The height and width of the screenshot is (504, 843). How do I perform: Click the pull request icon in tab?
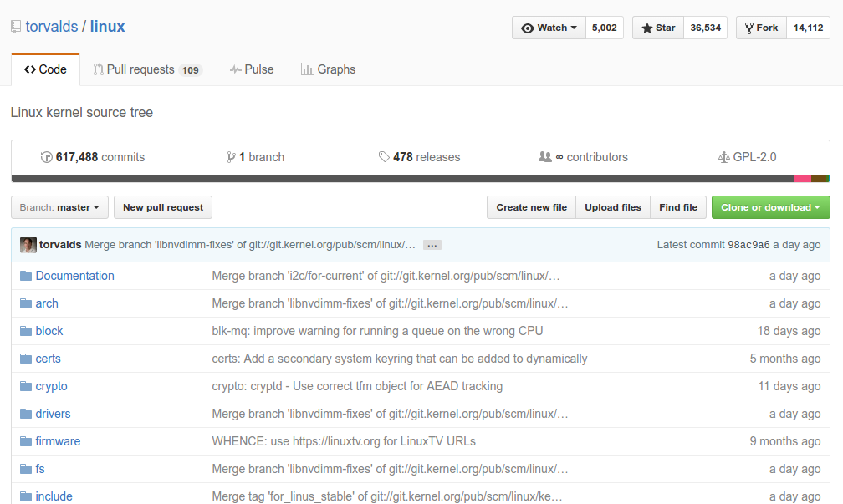point(98,69)
